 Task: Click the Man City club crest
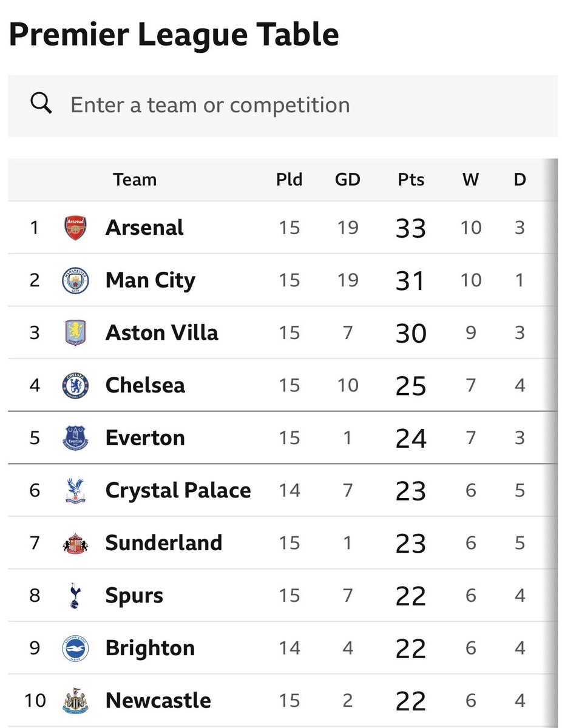(76, 280)
